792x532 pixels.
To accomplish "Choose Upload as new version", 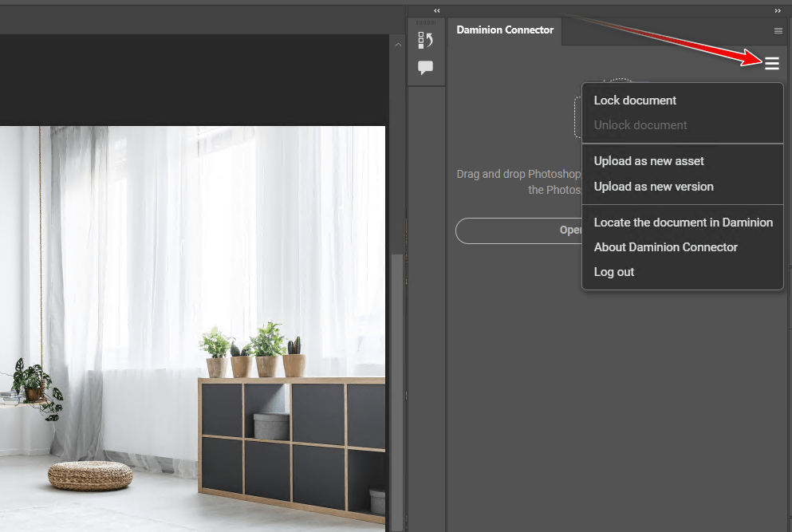I will 653,187.
